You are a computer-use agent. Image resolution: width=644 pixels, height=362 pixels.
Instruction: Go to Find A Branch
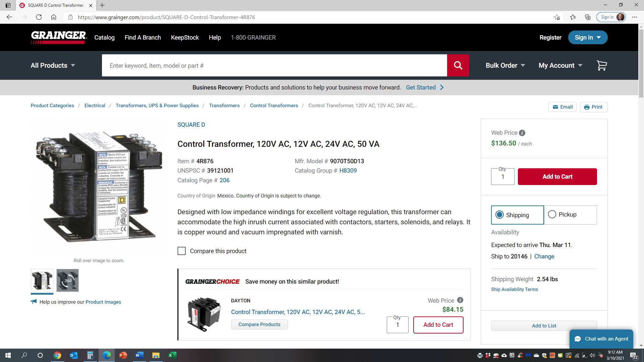coord(143,38)
